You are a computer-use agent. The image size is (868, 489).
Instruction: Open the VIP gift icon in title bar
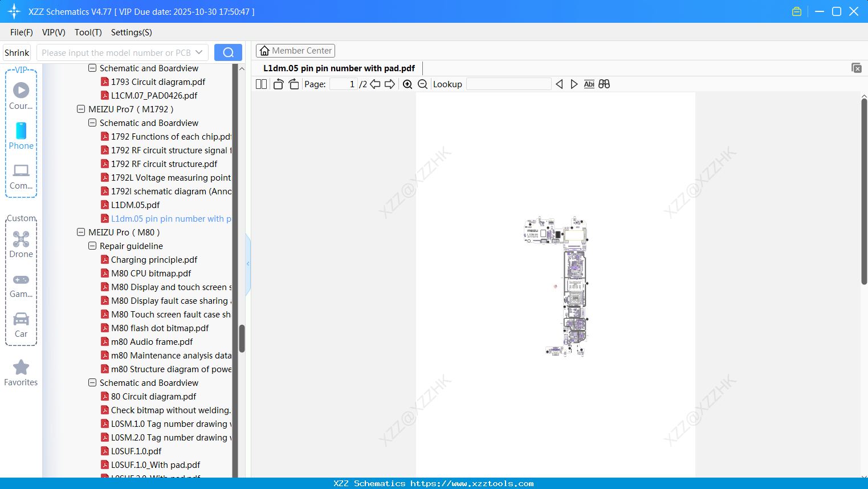[x=797, y=11]
